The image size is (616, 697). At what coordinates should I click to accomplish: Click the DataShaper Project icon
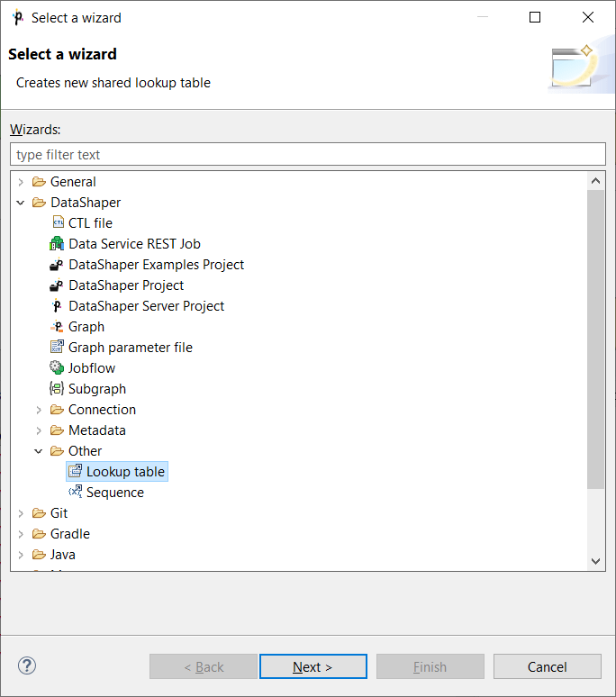[x=57, y=285]
